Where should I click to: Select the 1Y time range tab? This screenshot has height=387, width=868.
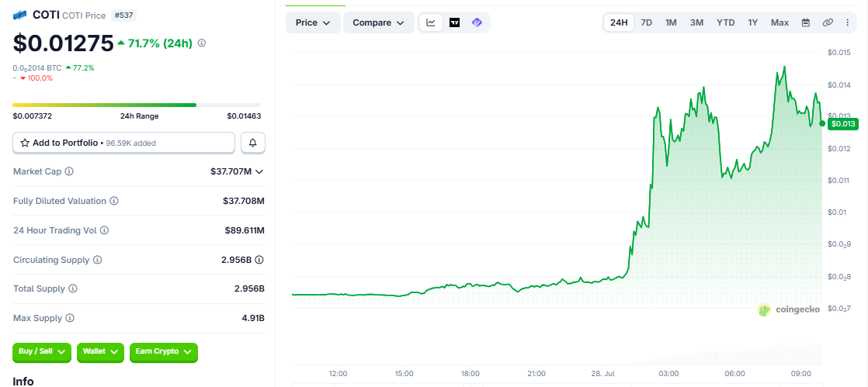pyautogui.click(x=753, y=22)
